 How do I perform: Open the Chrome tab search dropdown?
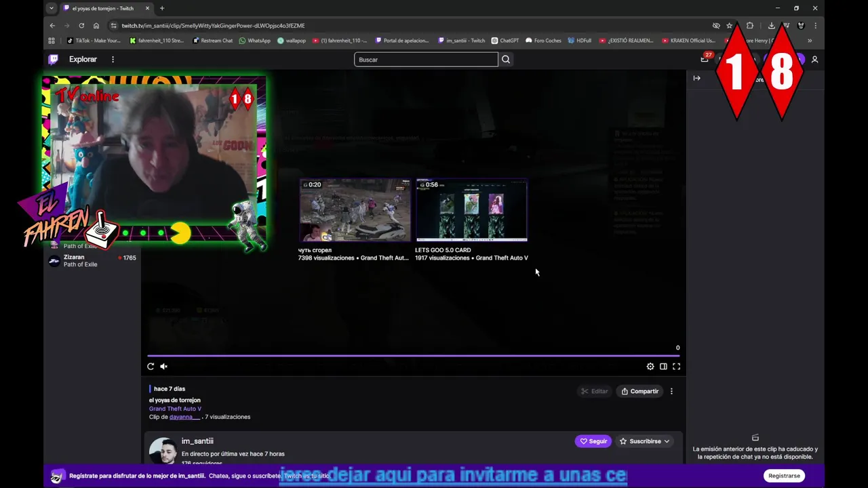point(52,8)
